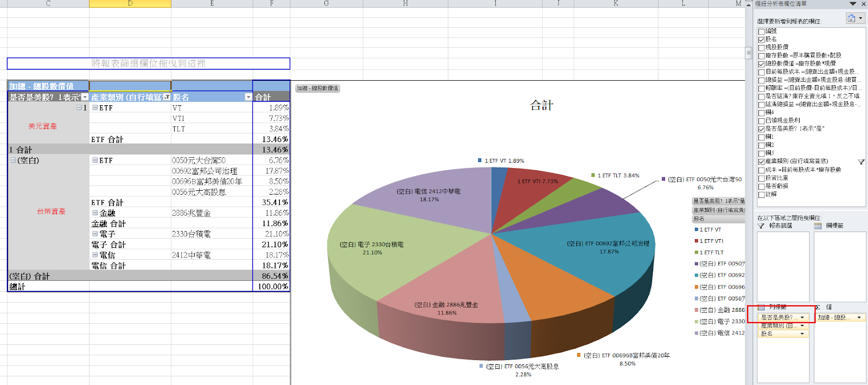The width and height of the screenshot is (868, 385).
Task: Check the 報酬率 field checkbox
Action: pos(761,88)
